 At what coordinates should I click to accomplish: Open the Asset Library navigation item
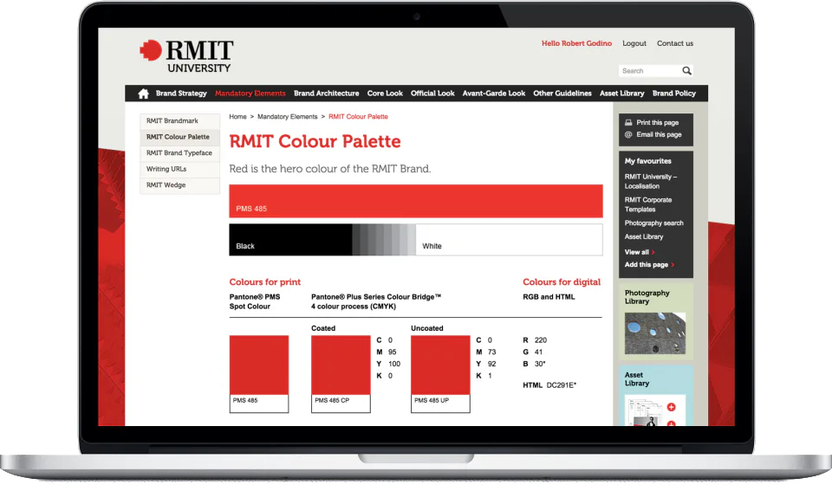(x=622, y=94)
